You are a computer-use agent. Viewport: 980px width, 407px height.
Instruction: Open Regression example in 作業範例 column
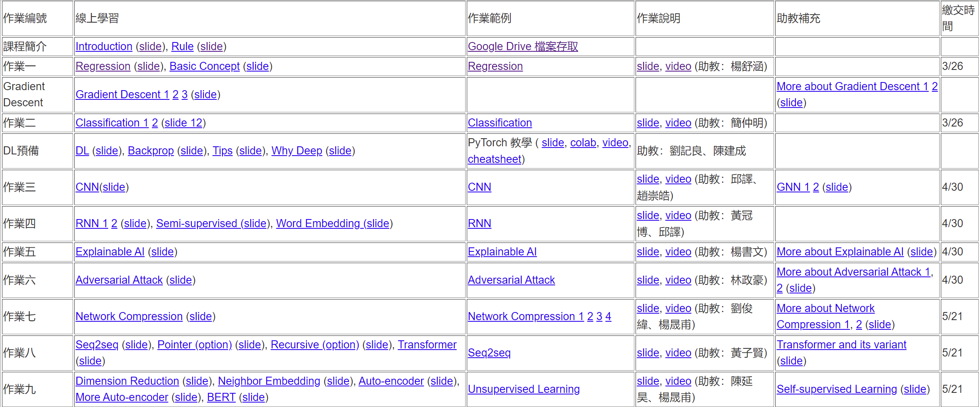[495, 66]
